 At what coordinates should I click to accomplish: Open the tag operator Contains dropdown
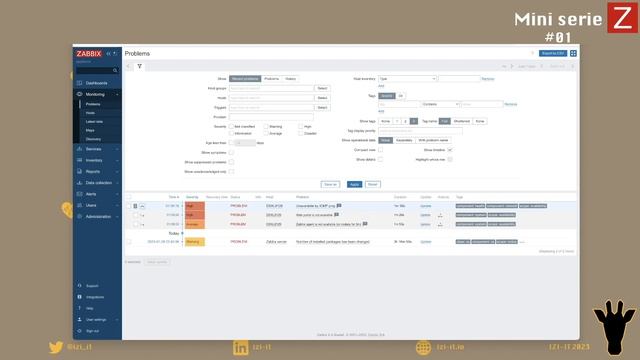(441, 104)
